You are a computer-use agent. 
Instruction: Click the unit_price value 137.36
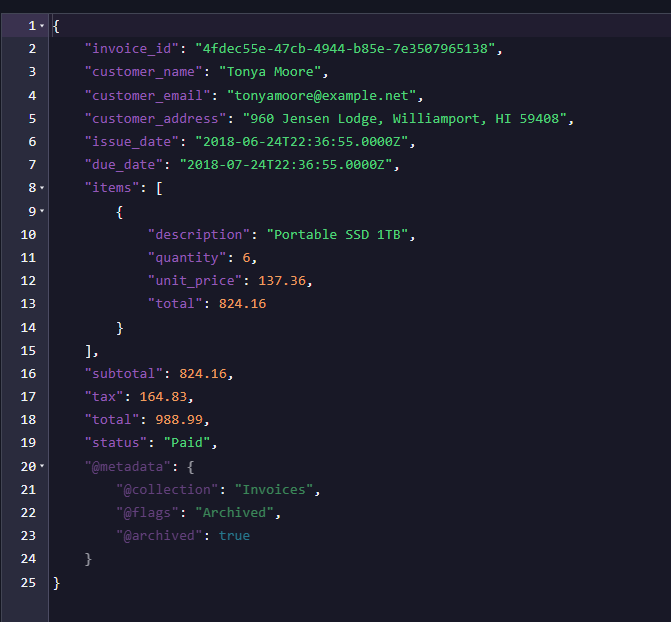(x=283, y=281)
